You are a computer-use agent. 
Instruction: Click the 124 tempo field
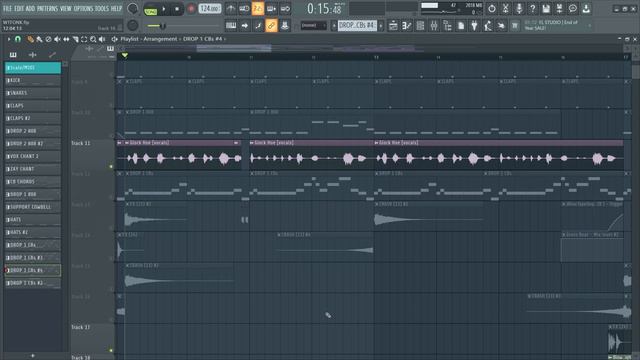[x=209, y=9]
